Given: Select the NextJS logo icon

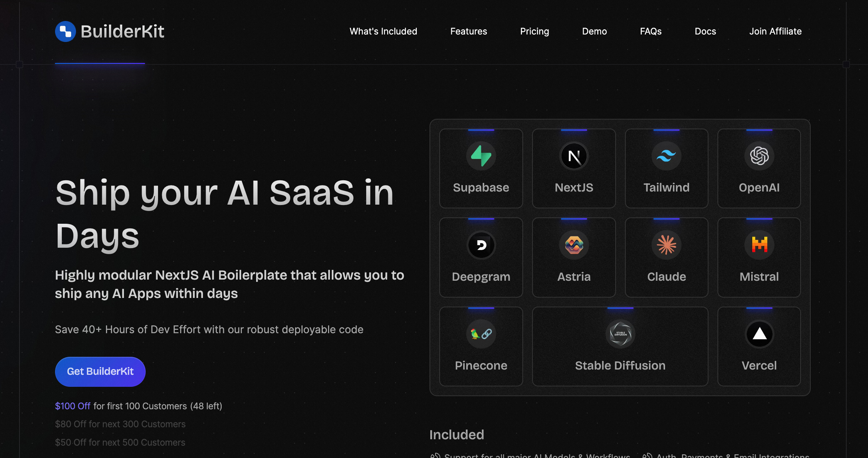Looking at the screenshot, I should [574, 156].
